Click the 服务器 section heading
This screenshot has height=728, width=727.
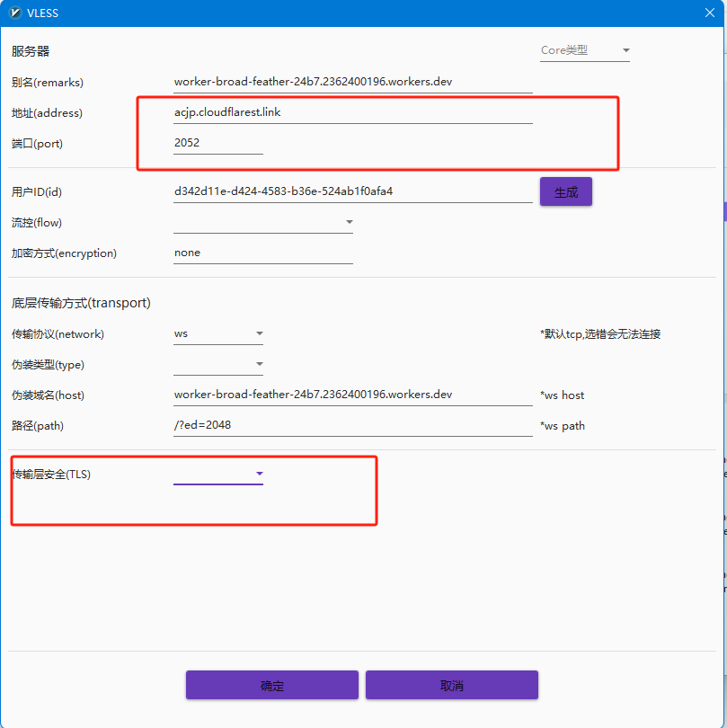pos(31,51)
